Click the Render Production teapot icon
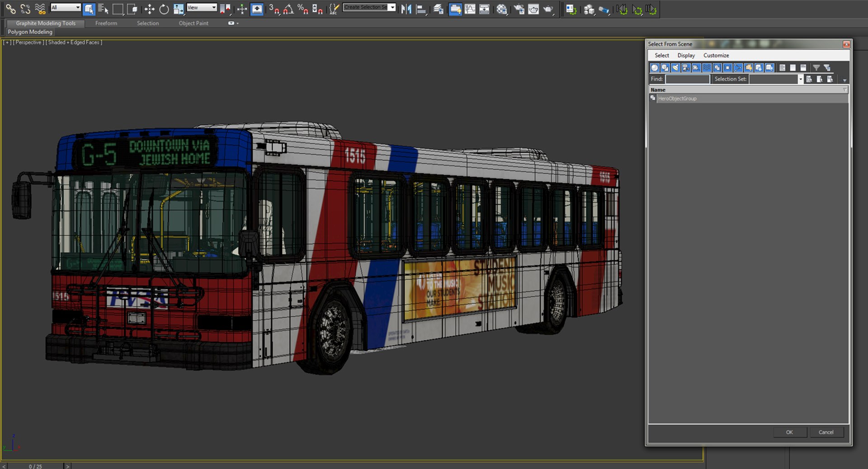 (548, 9)
